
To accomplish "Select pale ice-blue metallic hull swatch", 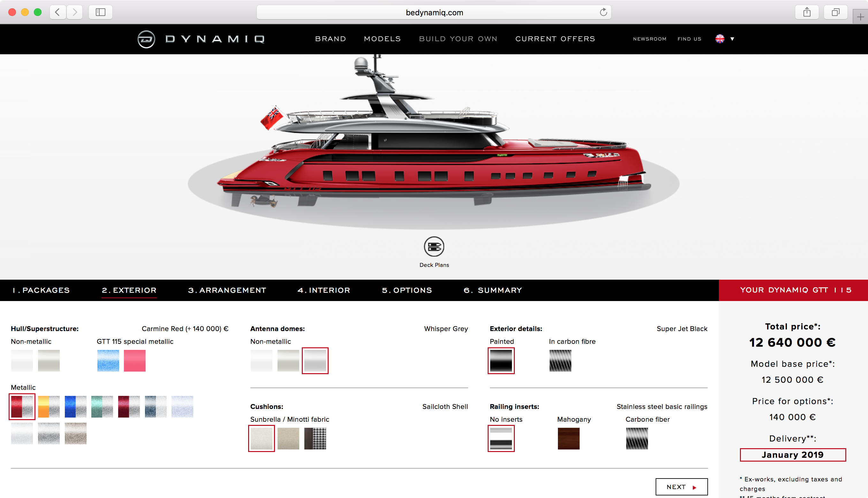I will pos(182,407).
